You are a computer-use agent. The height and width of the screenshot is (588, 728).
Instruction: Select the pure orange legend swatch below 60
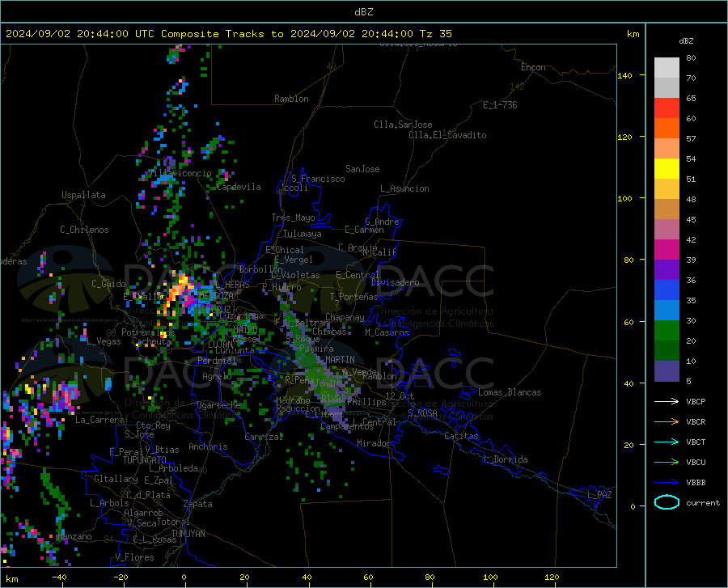(667, 128)
